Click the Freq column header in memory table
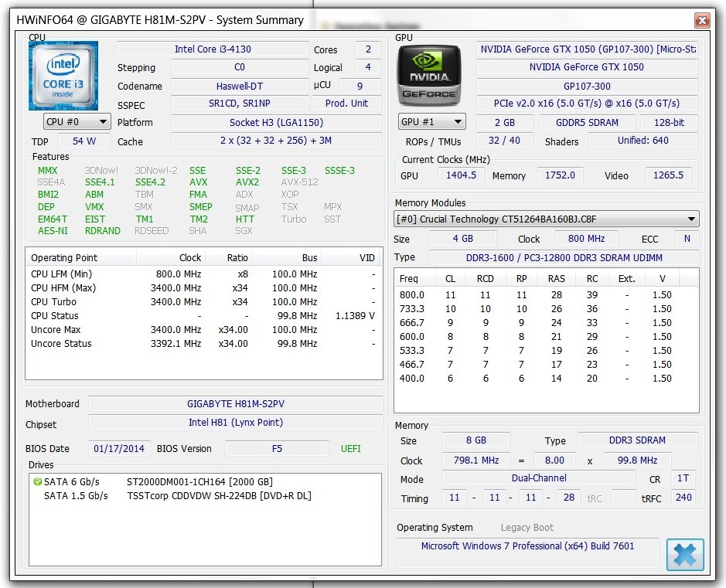Image resolution: width=726 pixels, height=588 pixels. 415,278
